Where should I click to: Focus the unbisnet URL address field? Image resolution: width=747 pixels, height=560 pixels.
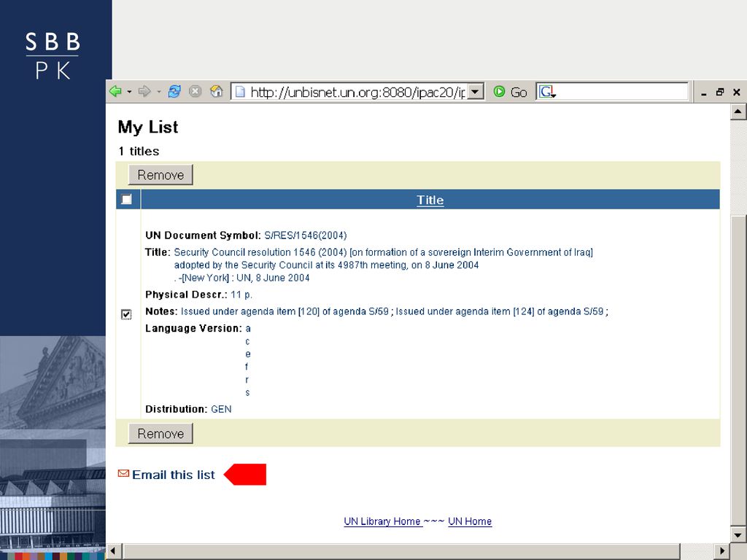pyautogui.click(x=357, y=92)
